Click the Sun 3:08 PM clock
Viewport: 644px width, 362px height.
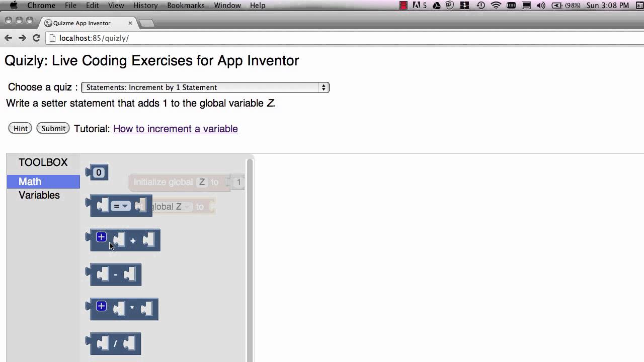(x=607, y=6)
